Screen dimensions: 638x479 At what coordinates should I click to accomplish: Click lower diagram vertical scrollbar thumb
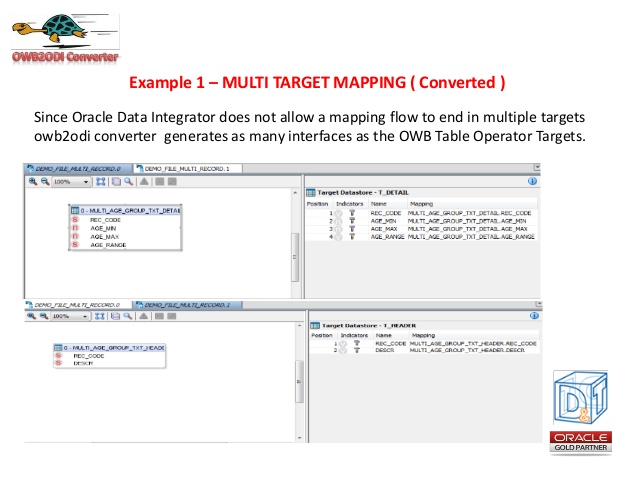pyautogui.click(x=299, y=382)
